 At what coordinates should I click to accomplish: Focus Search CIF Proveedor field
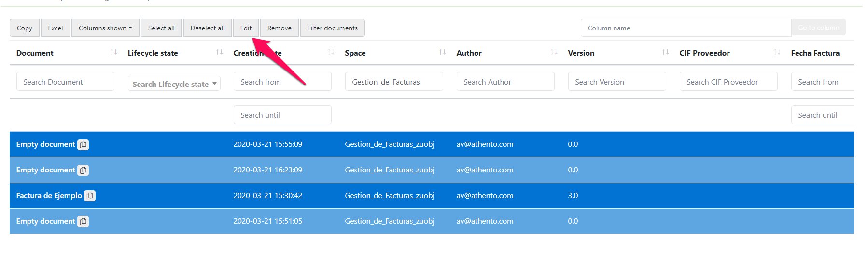(x=728, y=82)
